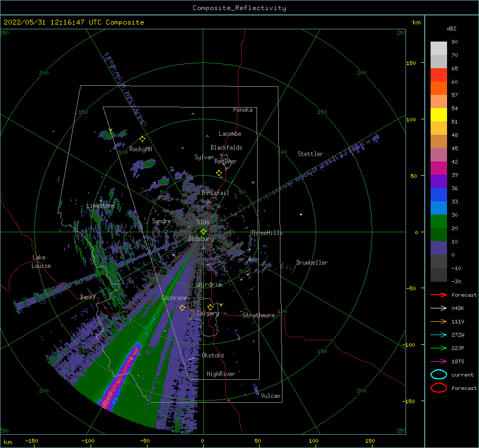The height and width of the screenshot is (448, 479).
Task: Click the bright red legend swatch
Action: tap(439, 75)
